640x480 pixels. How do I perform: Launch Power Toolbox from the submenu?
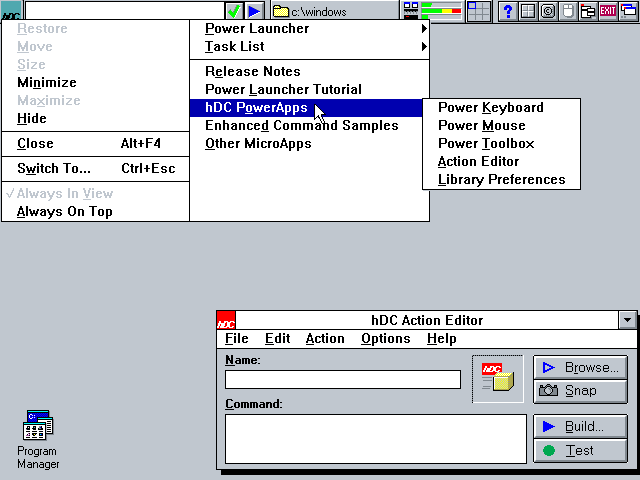[x=501, y=144]
